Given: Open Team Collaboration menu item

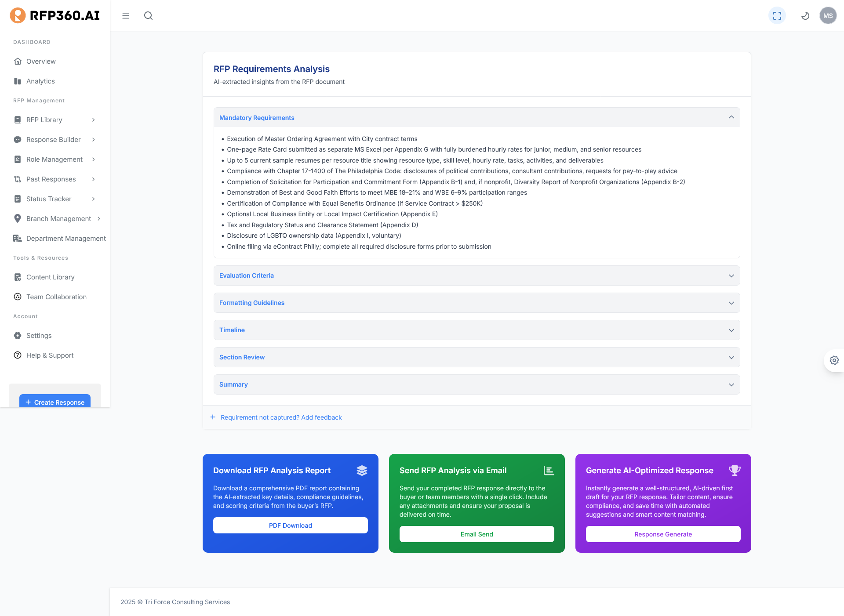Looking at the screenshot, I should (x=56, y=297).
